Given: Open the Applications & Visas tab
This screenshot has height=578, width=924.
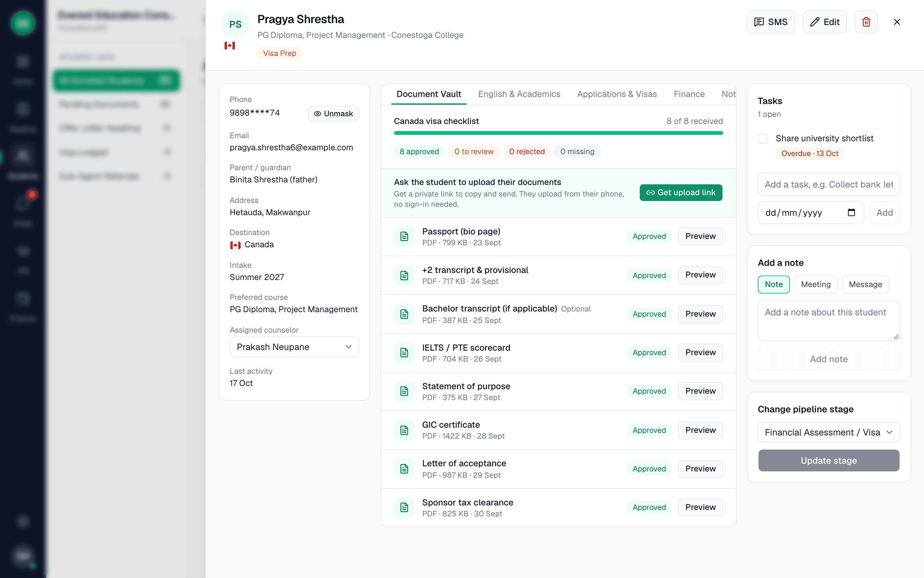Looking at the screenshot, I should pyautogui.click(x=617, y=94).
